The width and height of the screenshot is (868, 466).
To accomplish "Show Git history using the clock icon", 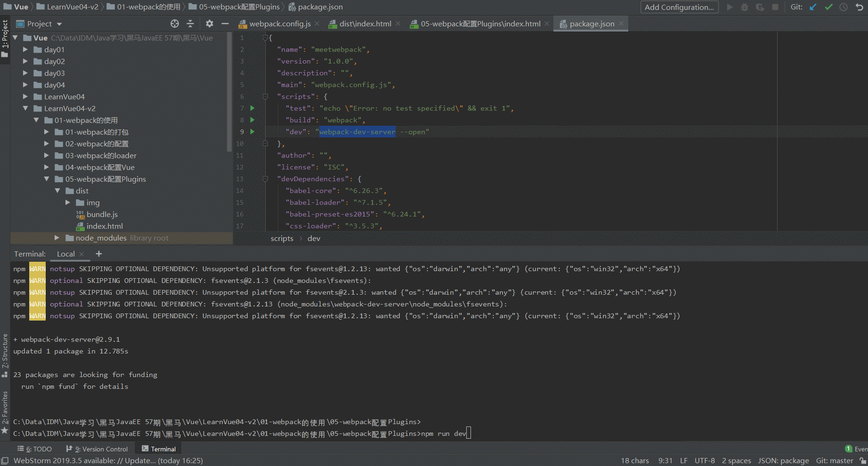I will point(844,7).
